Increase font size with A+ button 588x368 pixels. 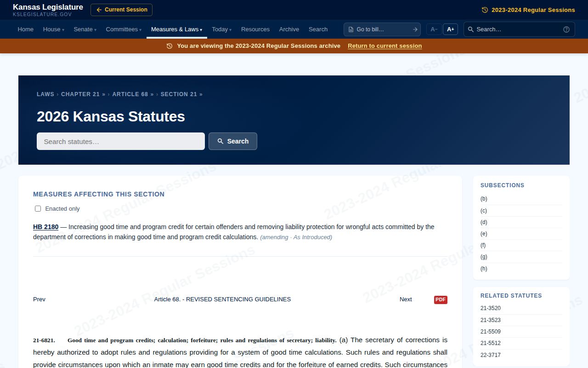pos(451,29)
